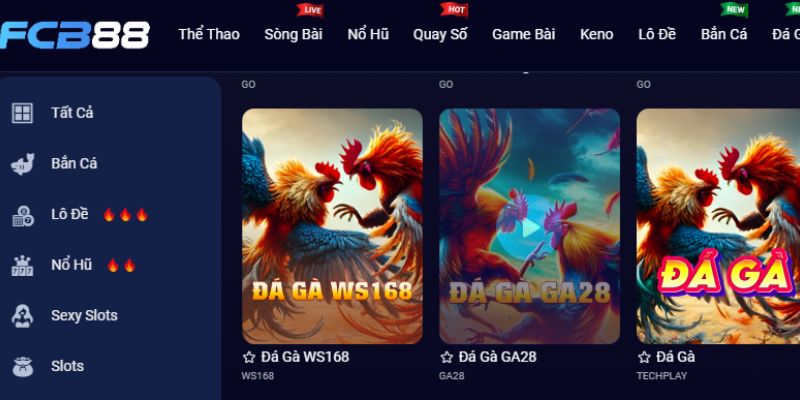
Task: Open Bắn Cá fish icon in sidebar
Action: tap(22, 164)
